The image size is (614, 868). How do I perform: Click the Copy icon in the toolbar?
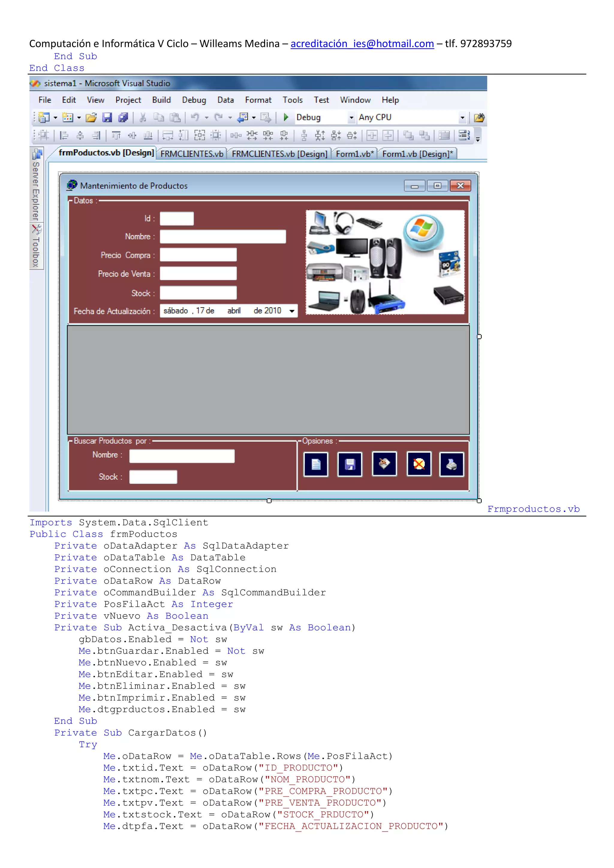pos(159,117)
